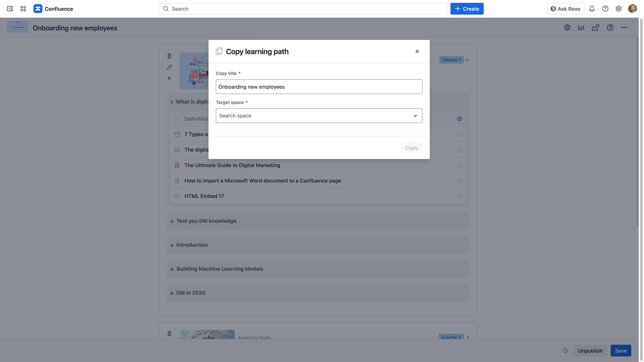Click the version history clock icon

tap(566, 351)
